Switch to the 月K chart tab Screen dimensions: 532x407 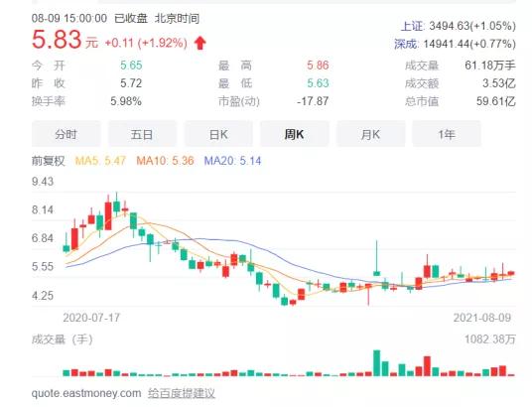(371, 135)
